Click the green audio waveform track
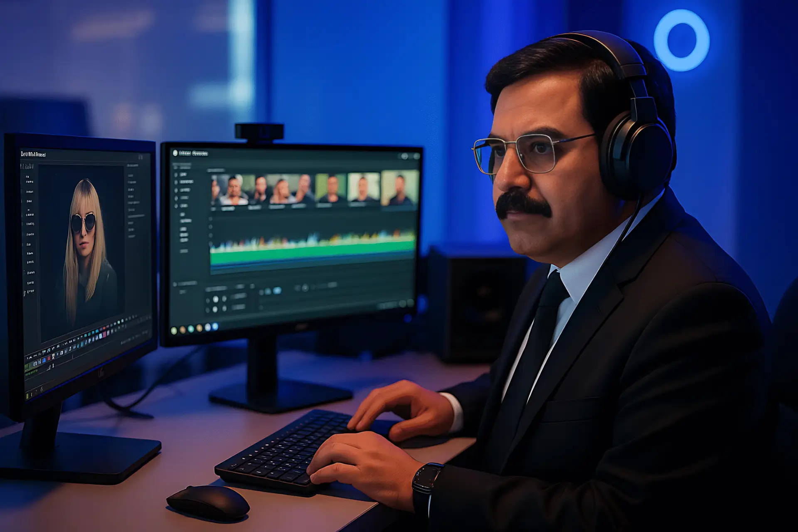The width and height of the screenshot is (798, 532). coord(313,253)
